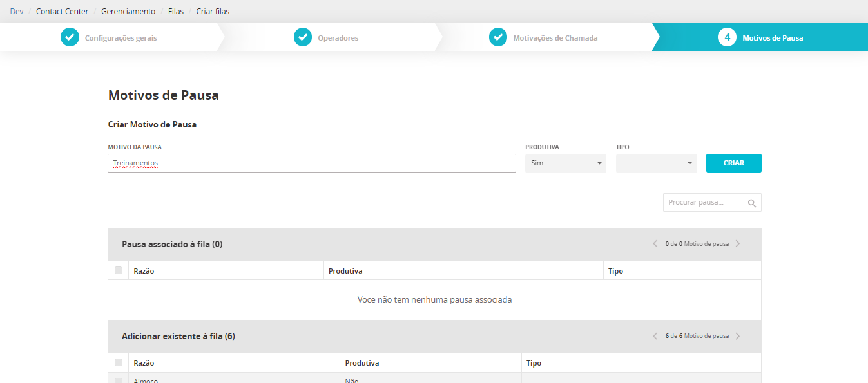
Task: Check the Almoço row checkbox
Action: tap(119, 380)
